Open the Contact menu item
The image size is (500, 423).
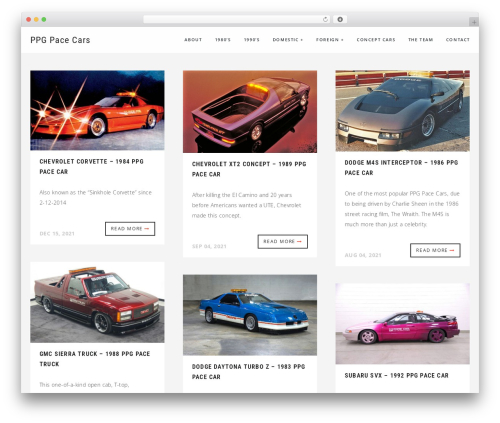458,40
